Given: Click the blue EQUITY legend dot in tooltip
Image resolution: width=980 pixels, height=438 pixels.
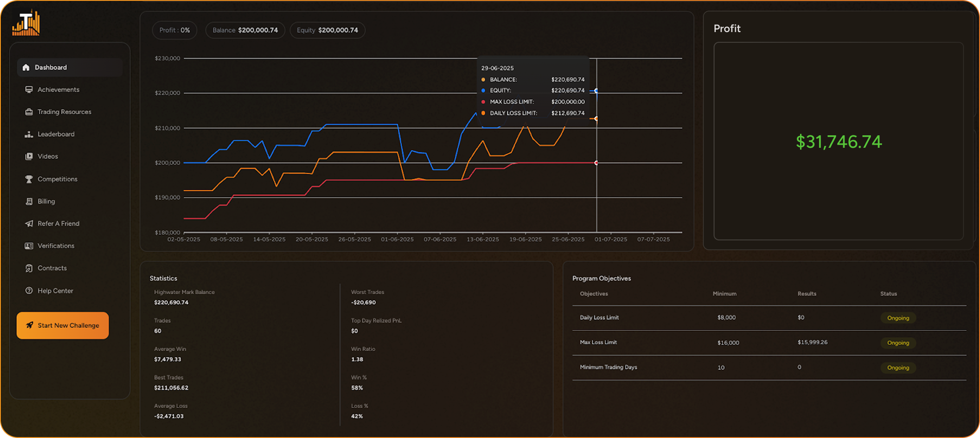Looking at the screenshot, I should pyautogui.click(x=483, y=90).
